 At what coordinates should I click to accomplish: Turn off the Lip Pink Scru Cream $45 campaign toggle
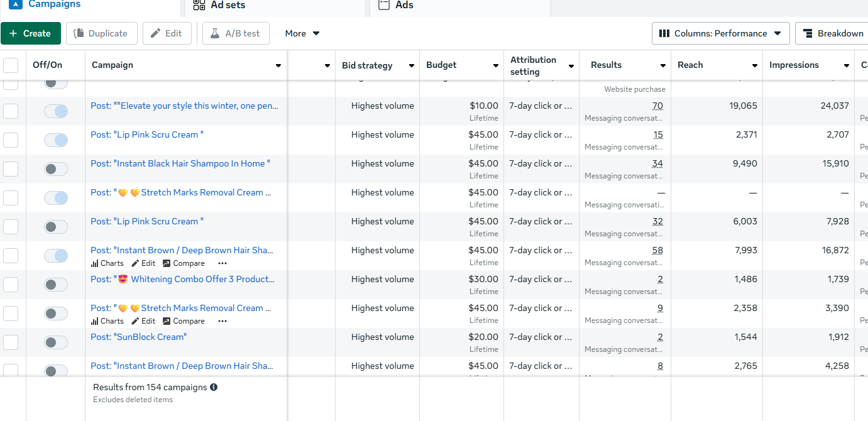(56, 140)
